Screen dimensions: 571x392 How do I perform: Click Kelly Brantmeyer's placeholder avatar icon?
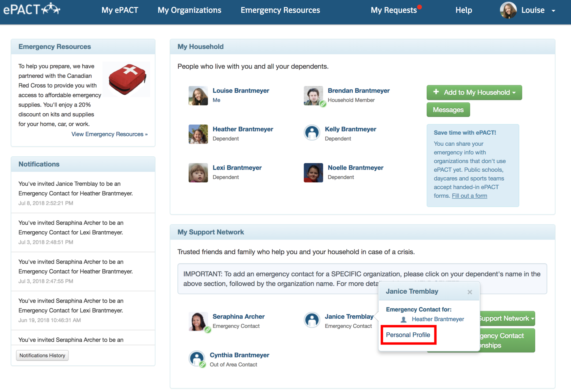[312, 133]
